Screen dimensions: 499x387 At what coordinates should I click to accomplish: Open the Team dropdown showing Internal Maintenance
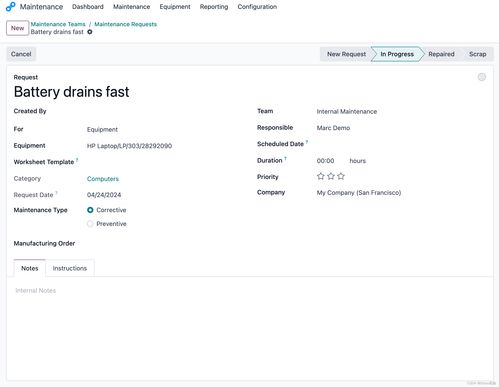(400, 112)
